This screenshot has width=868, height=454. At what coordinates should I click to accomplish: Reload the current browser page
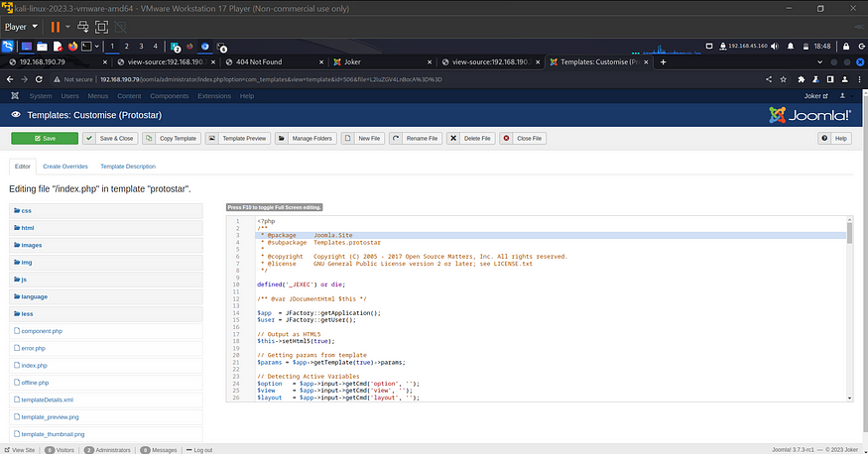tap(39, 79)
